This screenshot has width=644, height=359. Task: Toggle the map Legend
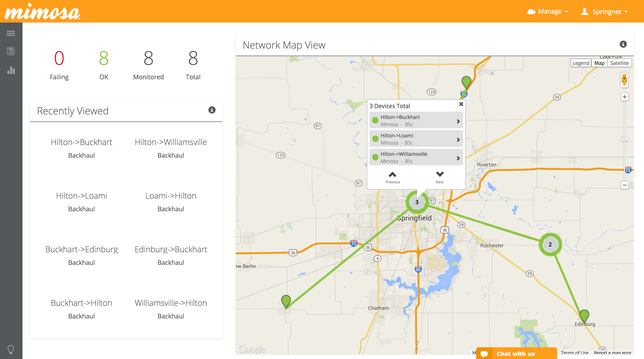[581, 63]
